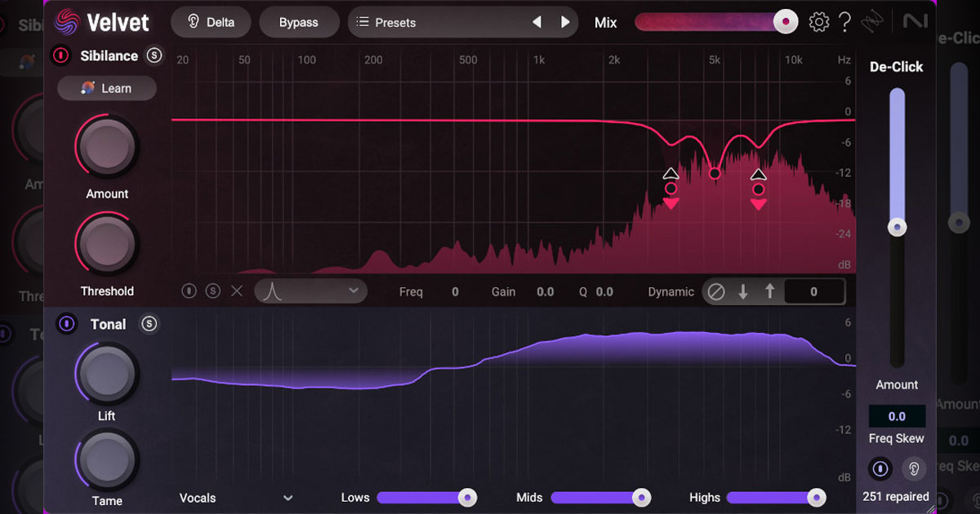This screenshot has width=980, height=514.
Task: Click the Sibilance Amount knob
Action: point(107,148)
